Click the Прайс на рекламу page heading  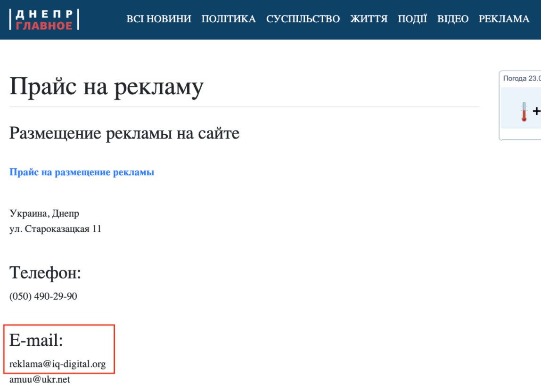pyautogui.click(x=107, y=87)
